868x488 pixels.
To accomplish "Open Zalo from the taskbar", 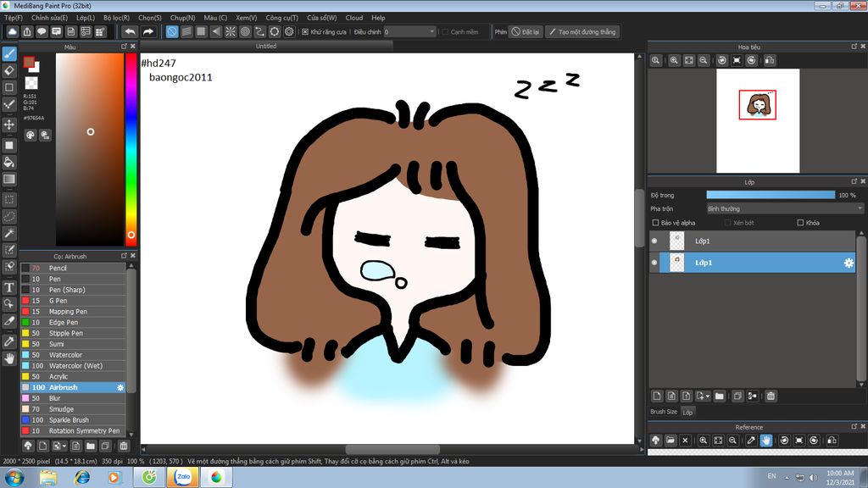I will [183, 477].
